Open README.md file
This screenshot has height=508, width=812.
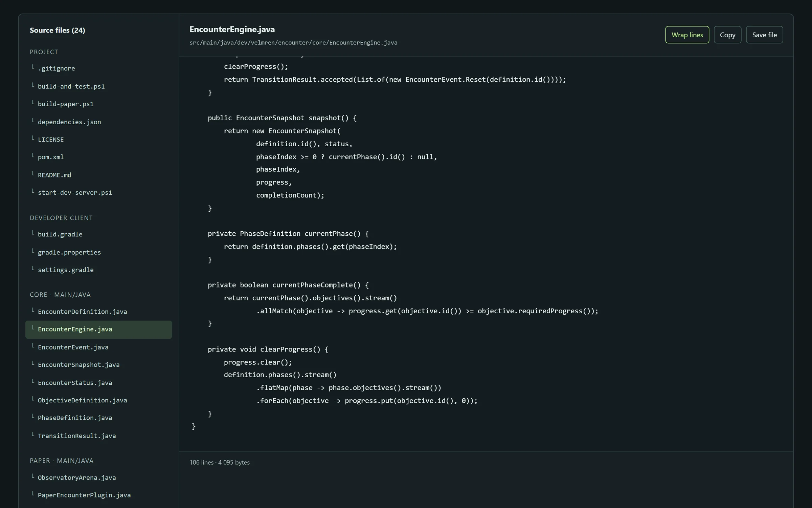[98, 175]
